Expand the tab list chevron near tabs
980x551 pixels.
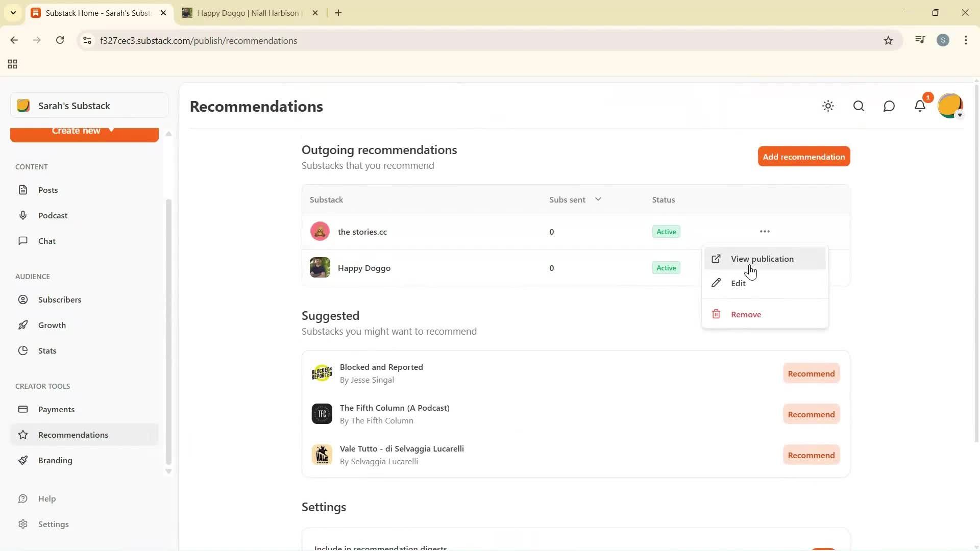[13, 13]
